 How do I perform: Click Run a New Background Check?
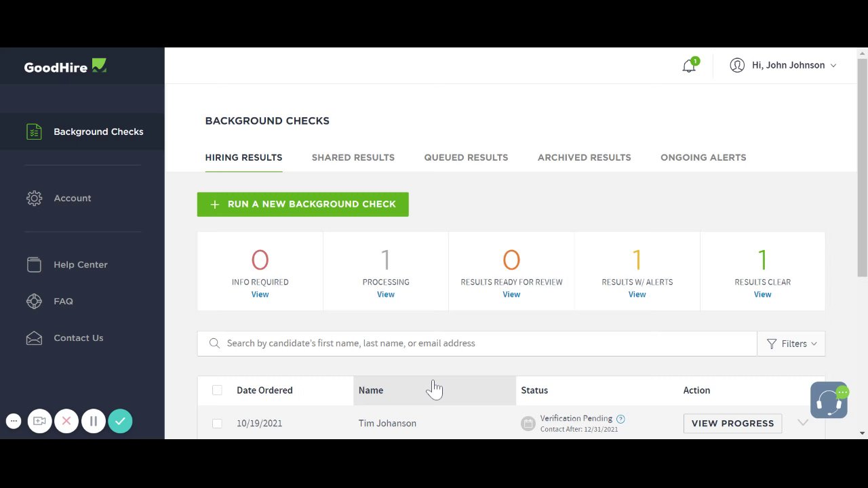tap(302, 204)
